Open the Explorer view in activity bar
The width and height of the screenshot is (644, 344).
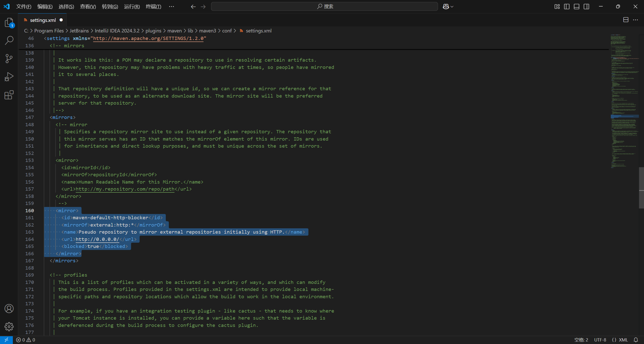tap(9, 23)
